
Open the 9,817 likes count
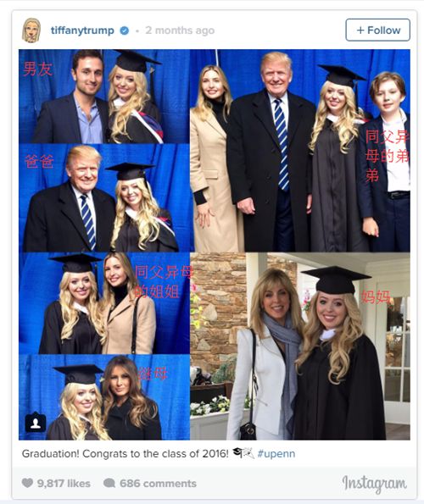(64, 483)
